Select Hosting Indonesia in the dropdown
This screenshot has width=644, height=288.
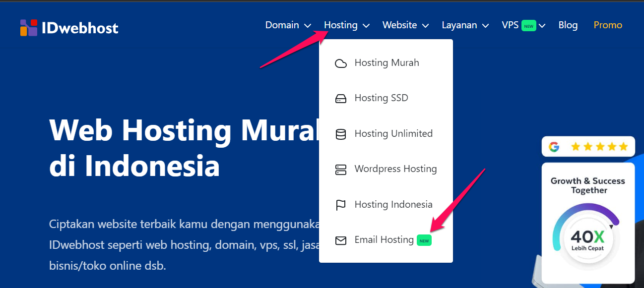click(386, 205)
